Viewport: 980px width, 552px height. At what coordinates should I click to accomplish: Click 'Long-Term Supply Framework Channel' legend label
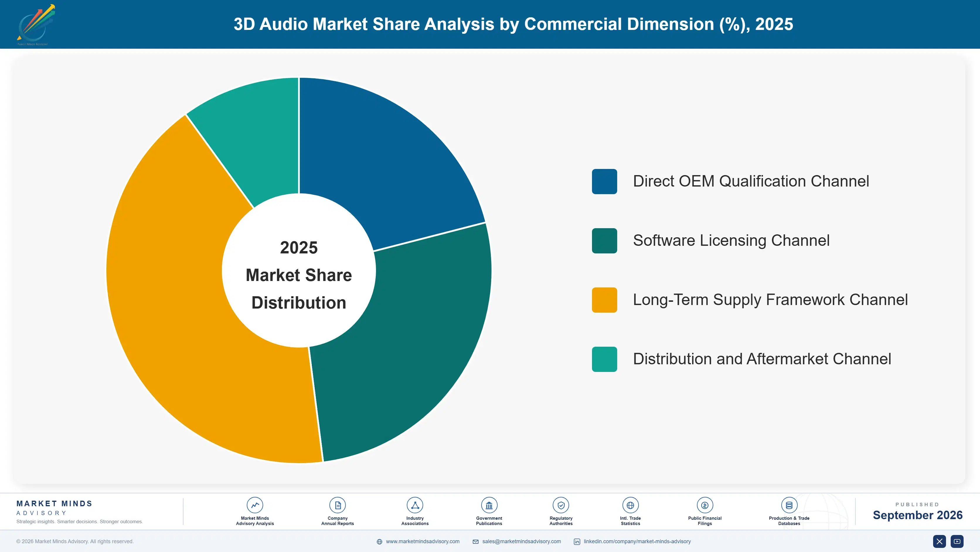[x=770, y=300]
